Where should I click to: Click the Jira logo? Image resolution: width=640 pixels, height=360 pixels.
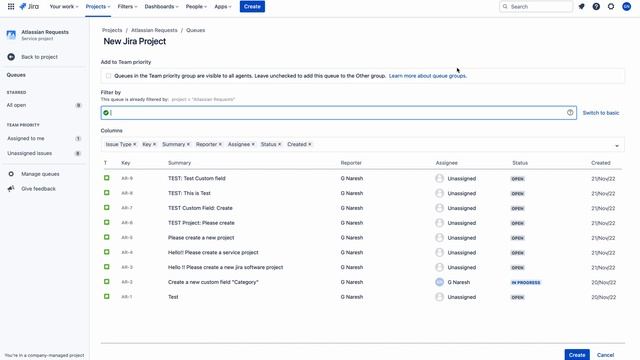click(29, 7)
